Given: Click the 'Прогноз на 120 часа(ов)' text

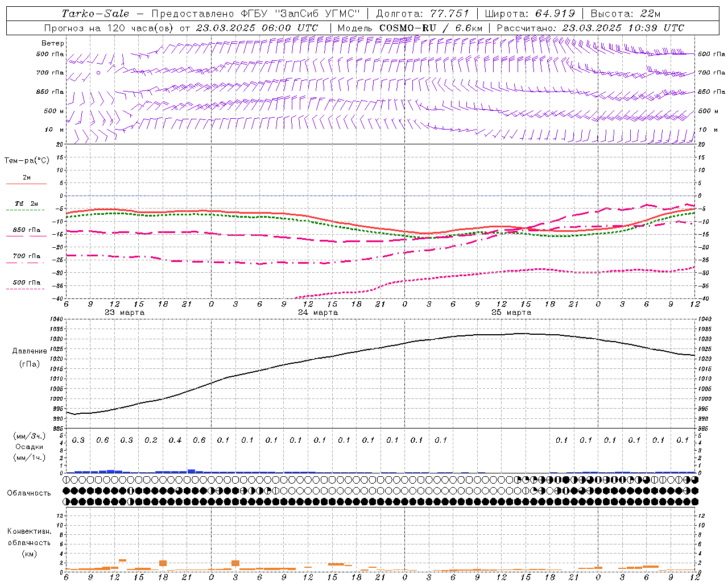Looking at the screenshot, I should tap(109, 28).
